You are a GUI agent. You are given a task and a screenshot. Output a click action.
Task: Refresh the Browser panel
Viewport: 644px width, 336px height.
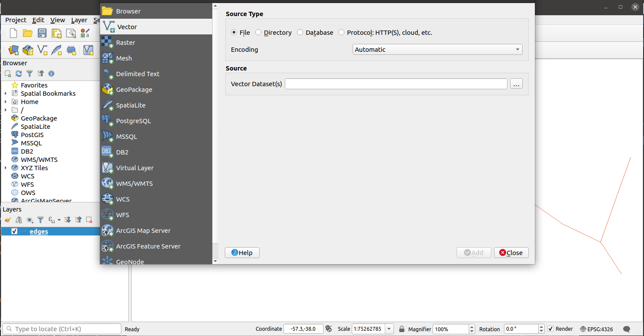tap(18, 74)
